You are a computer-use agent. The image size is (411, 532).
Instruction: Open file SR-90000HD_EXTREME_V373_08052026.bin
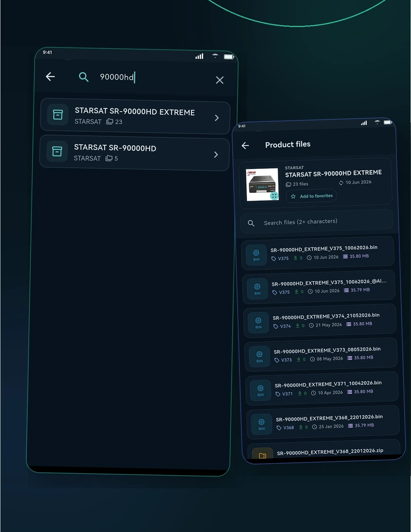pos(321,355)
